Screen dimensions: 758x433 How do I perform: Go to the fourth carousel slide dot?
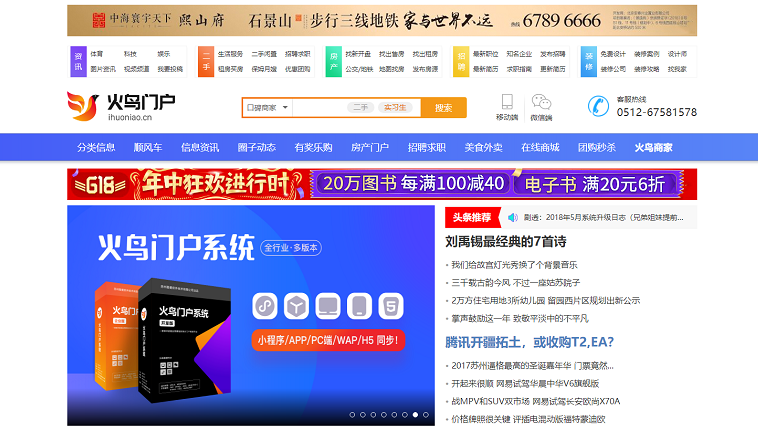pyautogui.click(x=384, y=415)
